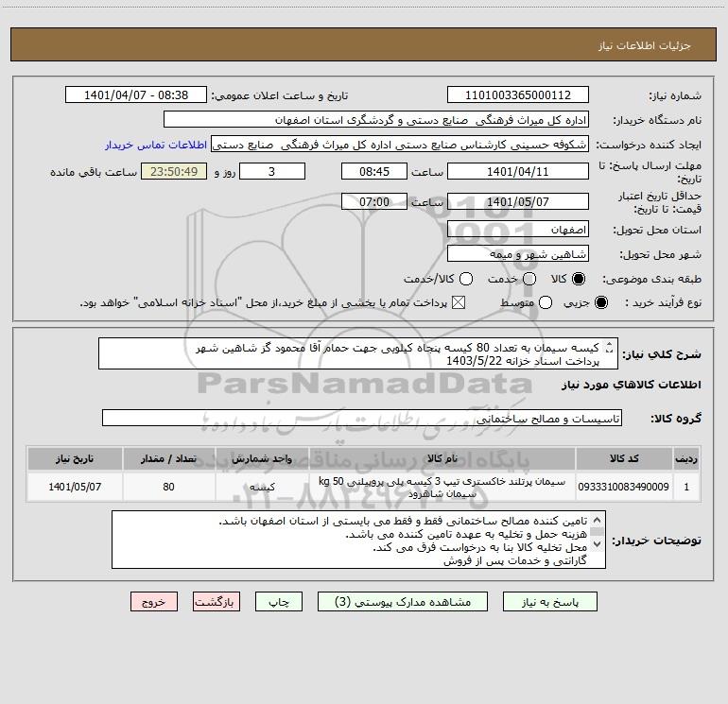Image resolution: width=728 pixels, height=704 pixels.
Task: Click the چاپ print button
Action: click(279, 601)
